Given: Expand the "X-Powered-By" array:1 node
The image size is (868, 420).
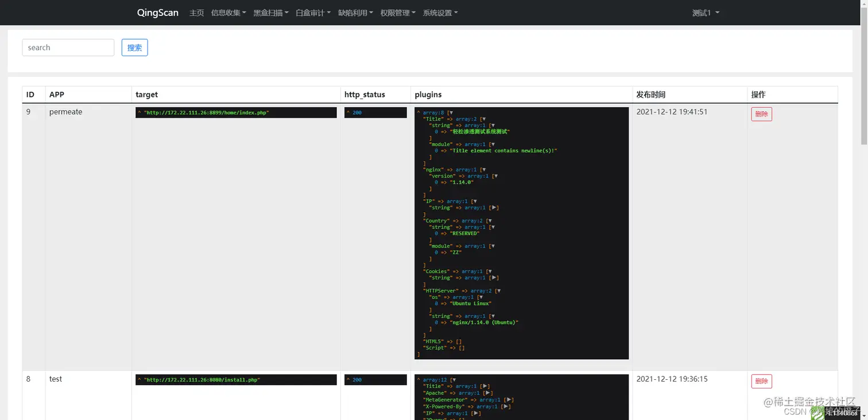Looking at the screenshot, I should (x=506, y=406).
